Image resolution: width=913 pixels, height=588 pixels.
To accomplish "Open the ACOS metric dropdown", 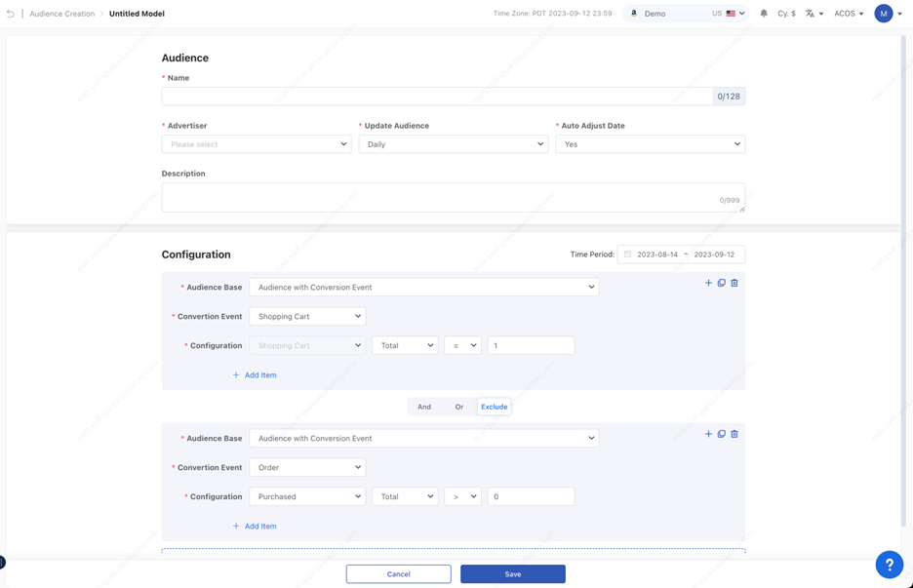I will [x=849, y=14].
